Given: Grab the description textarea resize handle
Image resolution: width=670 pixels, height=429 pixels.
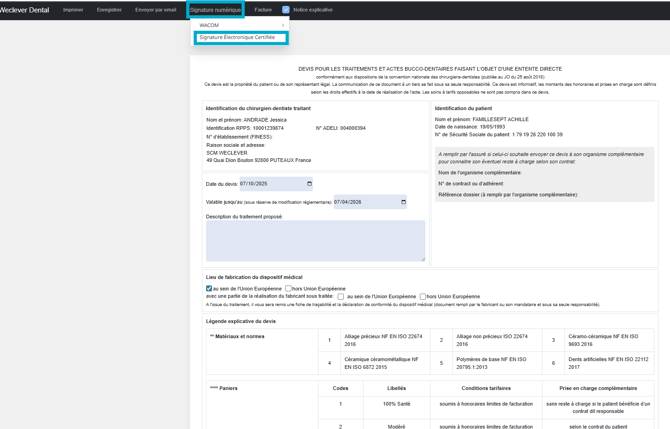Looking at the screenshot, I should pyautogui.click(x=422, y=259).
